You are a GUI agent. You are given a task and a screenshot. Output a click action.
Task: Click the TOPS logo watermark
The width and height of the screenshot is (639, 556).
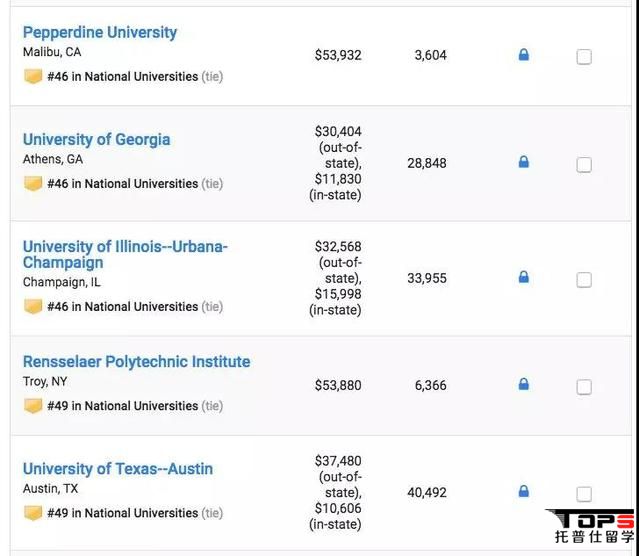[x=591, y=526]
